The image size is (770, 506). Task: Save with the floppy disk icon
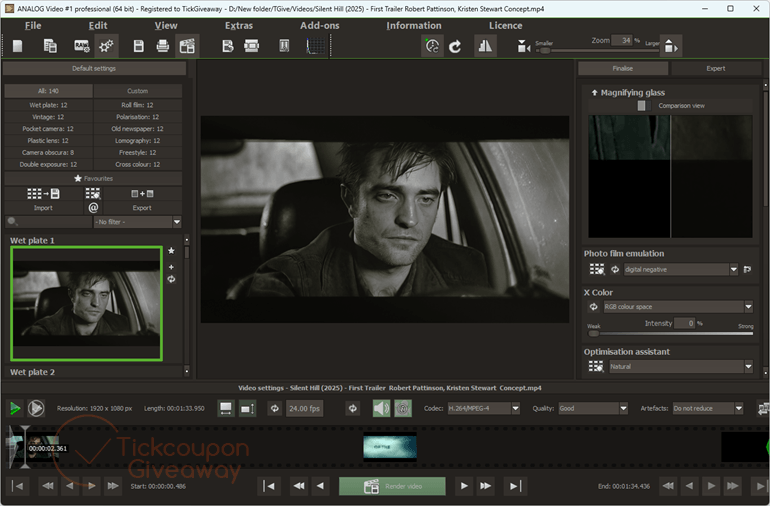[138, 46]
